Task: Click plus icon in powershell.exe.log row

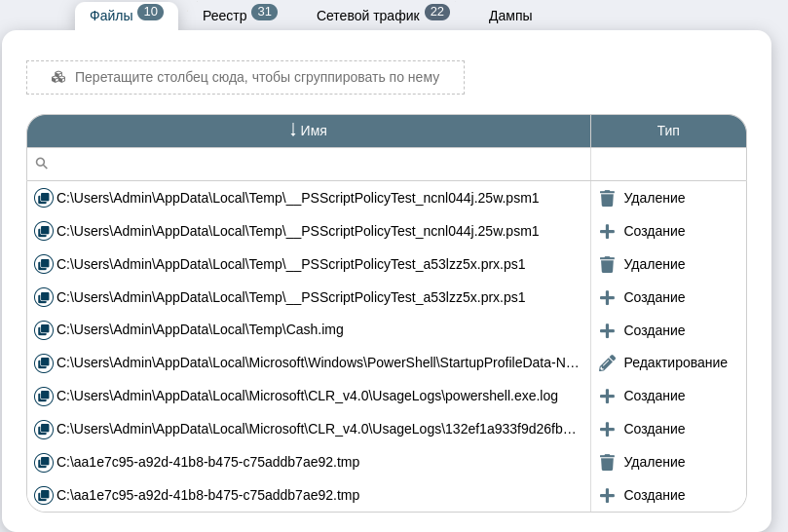Action: pyautogui.click(x=607, y=397)
